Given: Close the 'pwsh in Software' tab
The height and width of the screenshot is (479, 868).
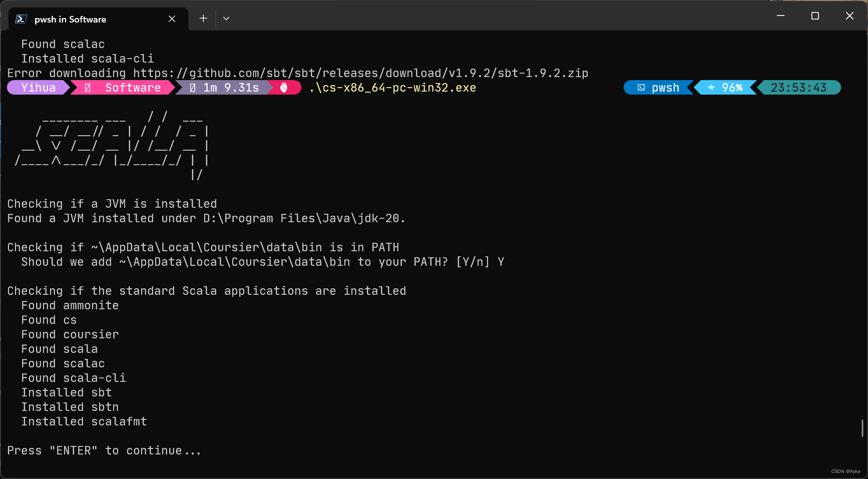Looking at the screenshot, I should tap(172, 19).
